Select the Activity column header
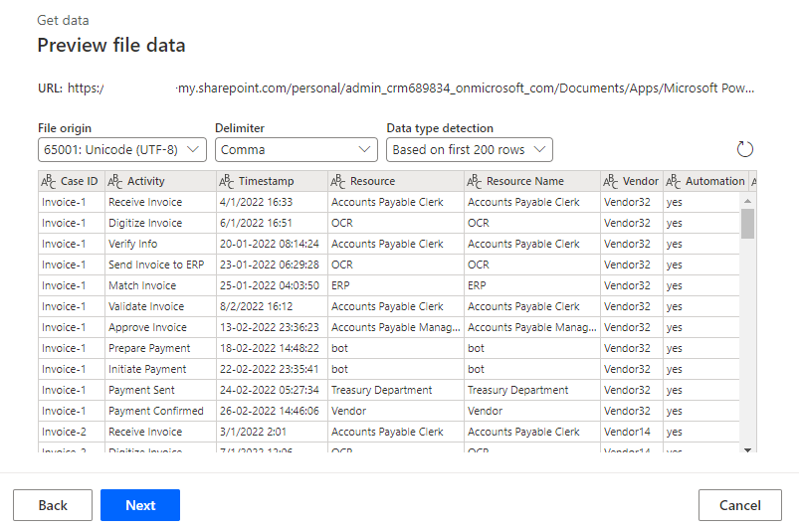Viewport: 799px width, 532px height. point(160,181)
